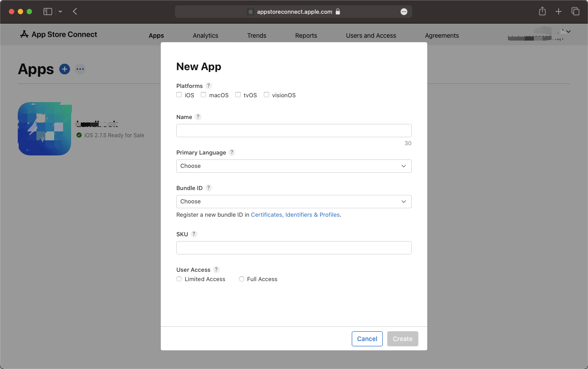Click the Create button
Viewport: 588px width, 369px height.
pyautogui.click(x=403, y=339)
